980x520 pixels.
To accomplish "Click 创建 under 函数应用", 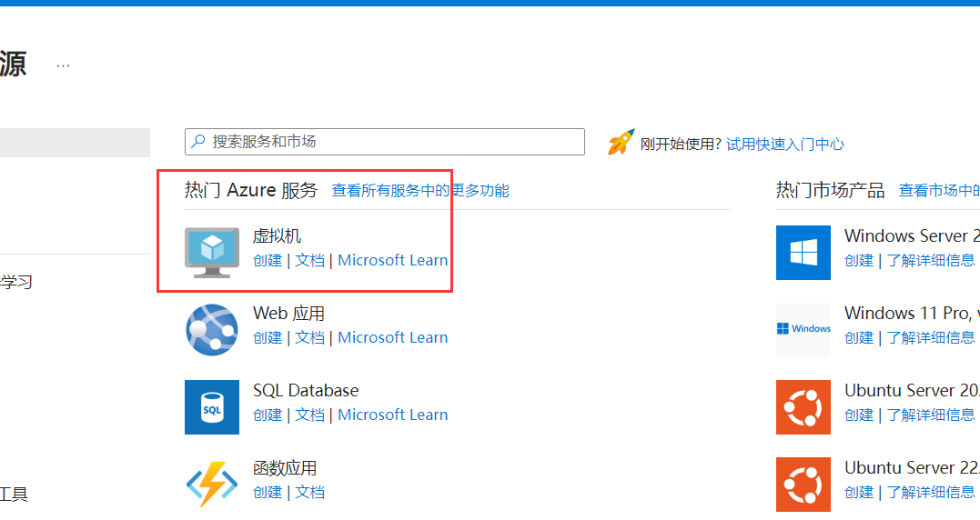I will (268, 492).
